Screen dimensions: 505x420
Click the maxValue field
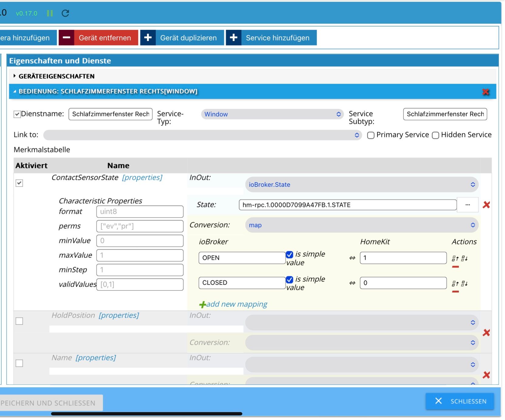click(140, 255)
